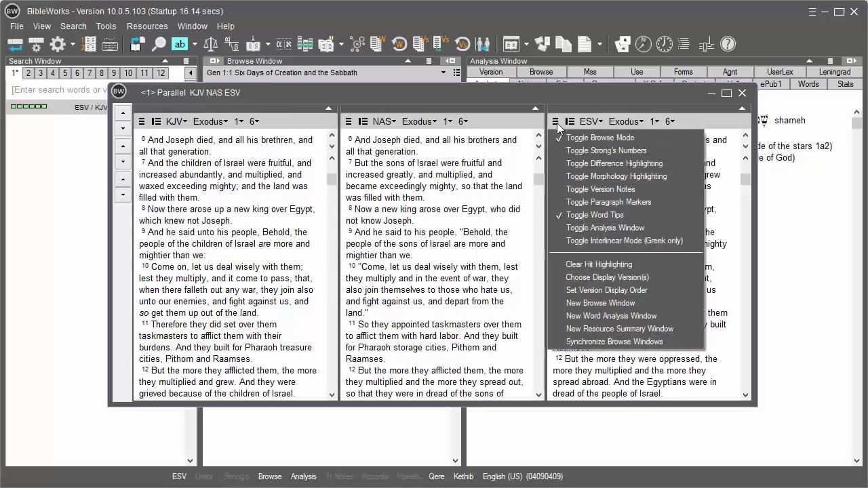Click the blank document page icon
This screenshot has width=868, height=488.
click(x=585, y=44)
